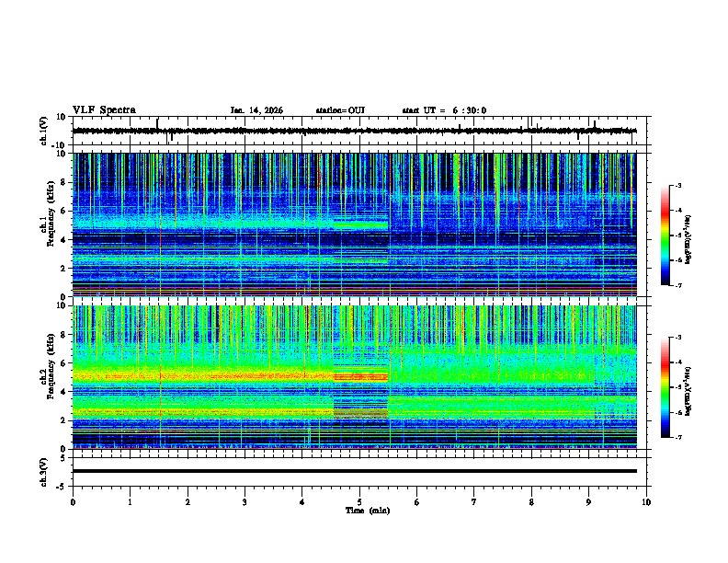Select the date text "Jan. 14, 2026"
Viewport: 728px width, 563px height.
(256, 110)
